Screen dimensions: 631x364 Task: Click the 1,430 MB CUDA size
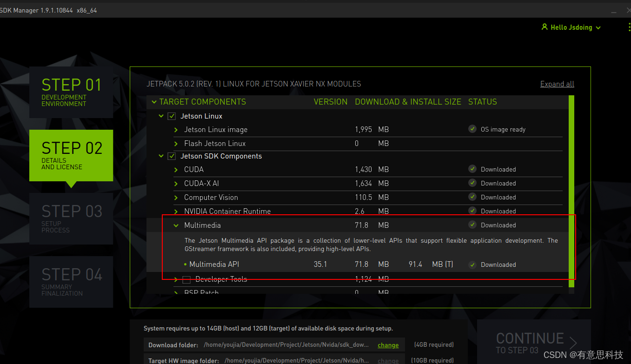372,170
